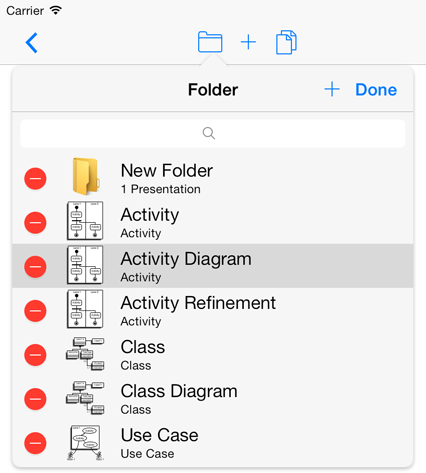The height and width of the screenshot is (473, 426).
Task: Open the New Folder item
Action: coord(213,179)
